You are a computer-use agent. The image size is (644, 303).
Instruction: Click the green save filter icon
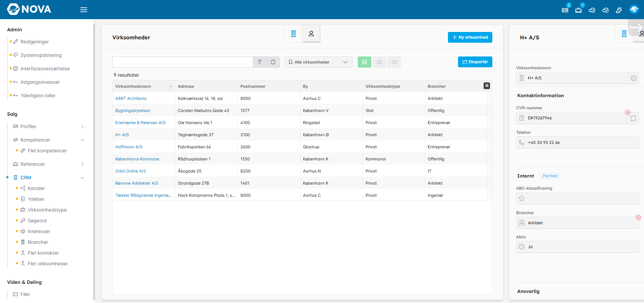tap(365, 62)
